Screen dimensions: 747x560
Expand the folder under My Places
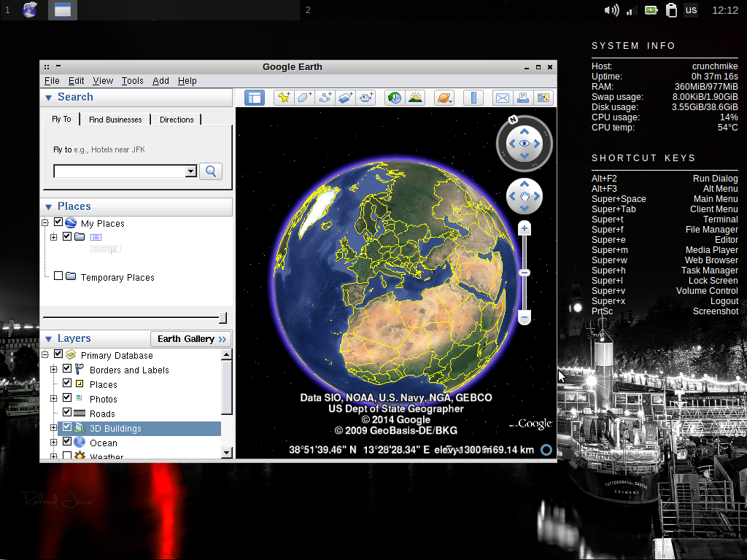click(53, 237)
